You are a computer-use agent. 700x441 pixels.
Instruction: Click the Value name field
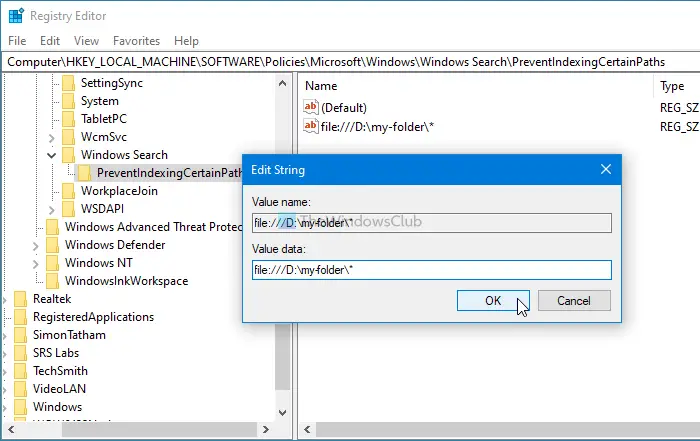click(x=432, y=222)
